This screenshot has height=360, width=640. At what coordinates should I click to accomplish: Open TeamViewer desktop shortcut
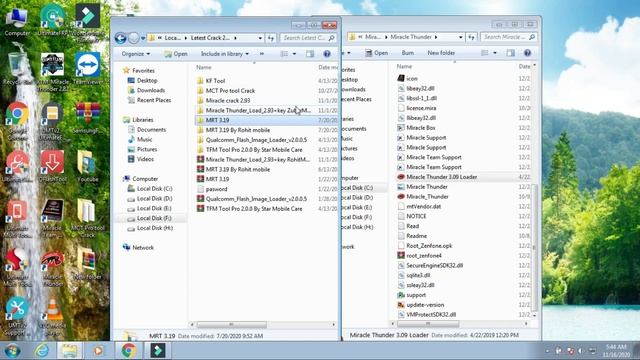(88, 69)
